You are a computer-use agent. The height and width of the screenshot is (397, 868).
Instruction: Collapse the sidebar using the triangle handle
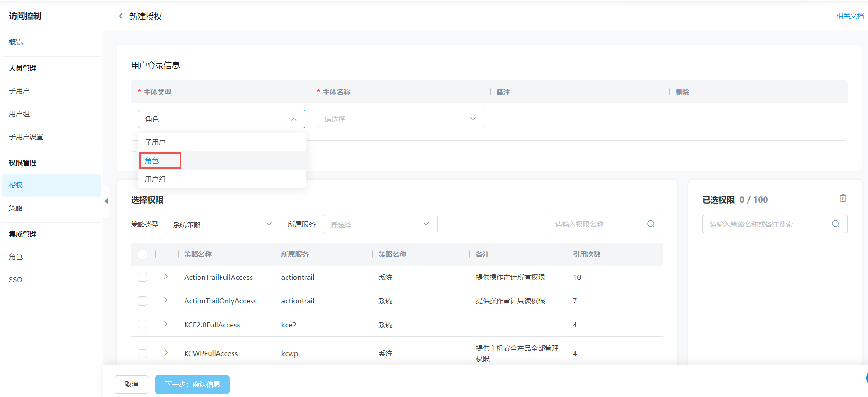(106, 201)
